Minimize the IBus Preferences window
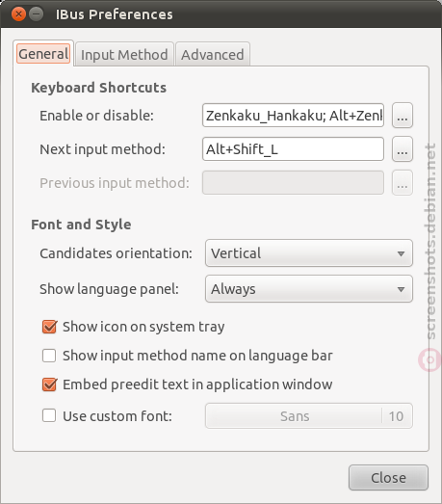This screenshot has height=504, width=442. [x=36, y=14]
